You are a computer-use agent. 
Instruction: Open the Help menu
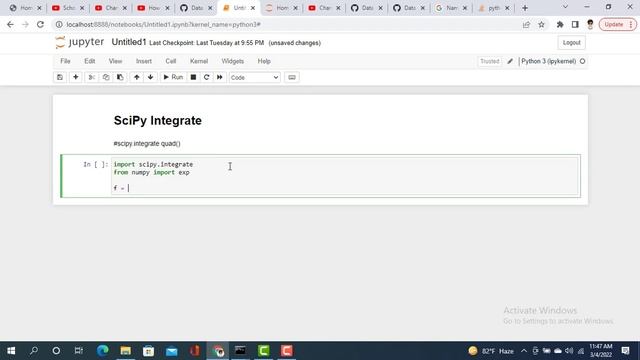[x=264, y=61]
